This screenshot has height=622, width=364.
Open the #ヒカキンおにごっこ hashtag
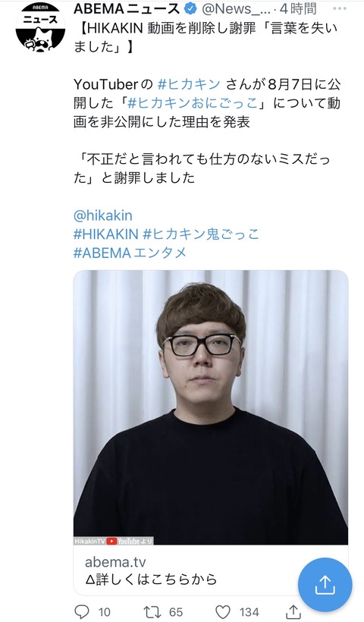click(x=193, y=102)
